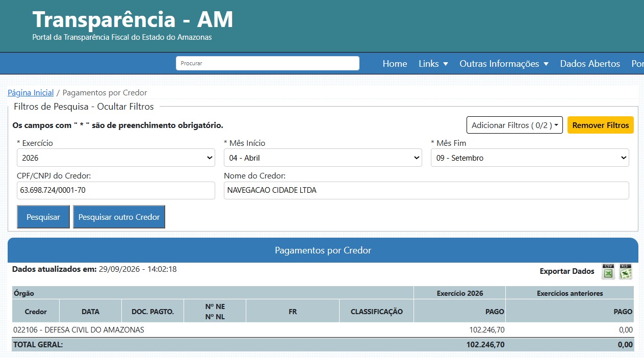Click the Pesquisar button
Screen dimensions: 644x358
coord(43,217)
